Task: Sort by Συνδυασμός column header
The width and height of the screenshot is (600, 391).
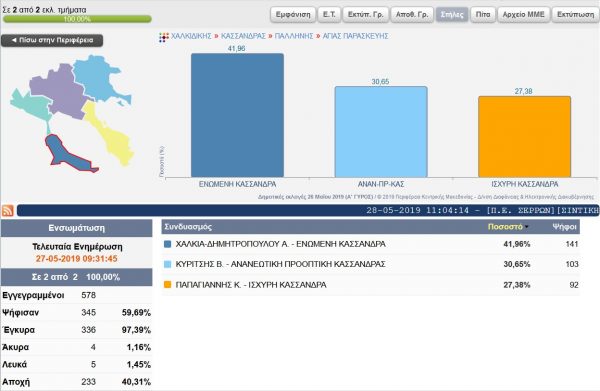Action: pyautogui.click(x=188, y=227)
